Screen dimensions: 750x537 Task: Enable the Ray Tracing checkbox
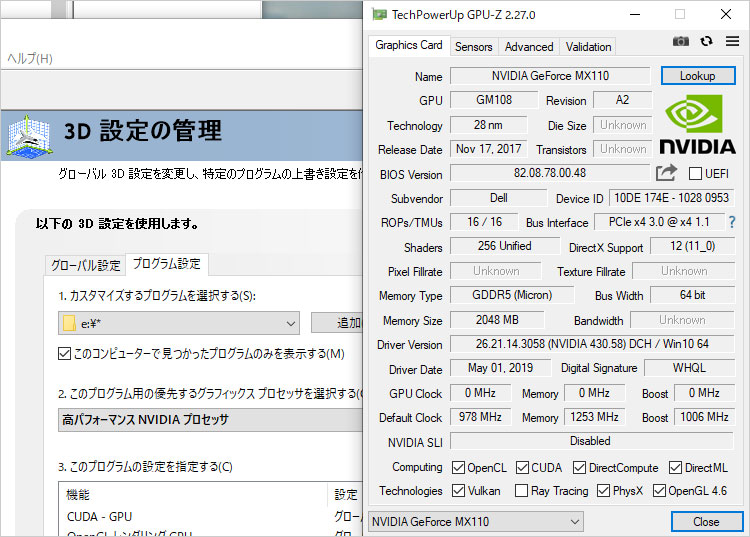point(521,491)
